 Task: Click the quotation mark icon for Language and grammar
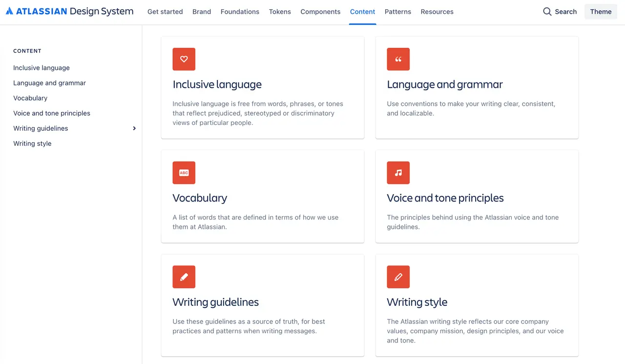coord(398,59)
